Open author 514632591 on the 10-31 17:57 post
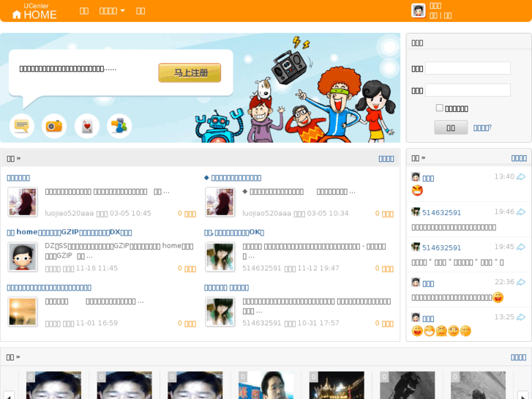Viewport: 532px width, 399px height. click(x=261, y=323)
